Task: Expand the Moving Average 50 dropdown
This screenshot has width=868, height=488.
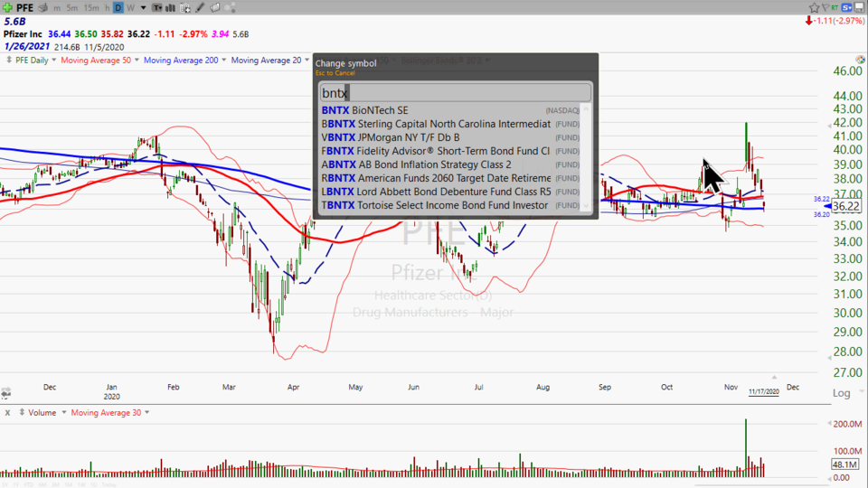Action: pos(137,60)
